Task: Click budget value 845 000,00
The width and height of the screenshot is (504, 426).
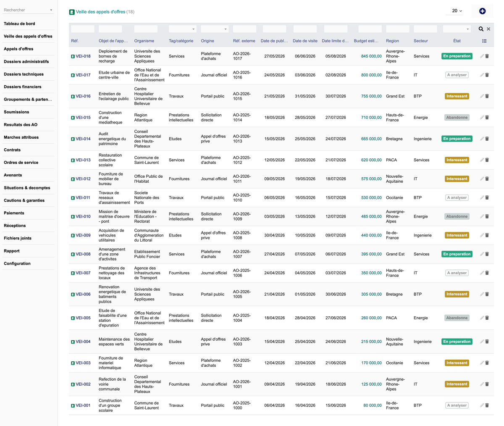Action: (x=371, y=56)
